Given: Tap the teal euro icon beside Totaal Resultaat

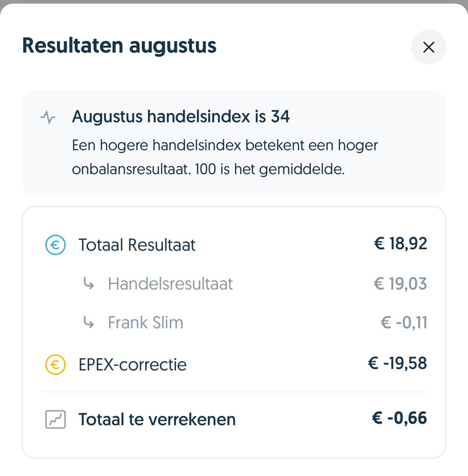Looking at the screenshot, I should click(x=55, y=245).
